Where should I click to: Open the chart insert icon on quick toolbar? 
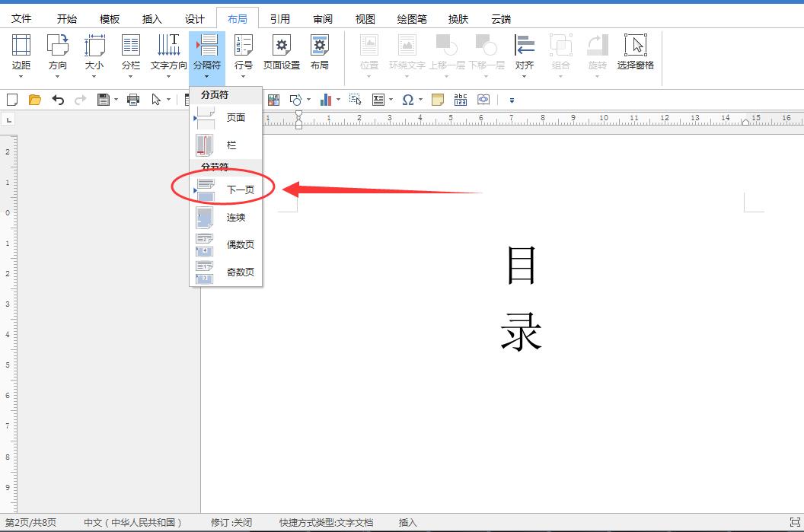327,99
